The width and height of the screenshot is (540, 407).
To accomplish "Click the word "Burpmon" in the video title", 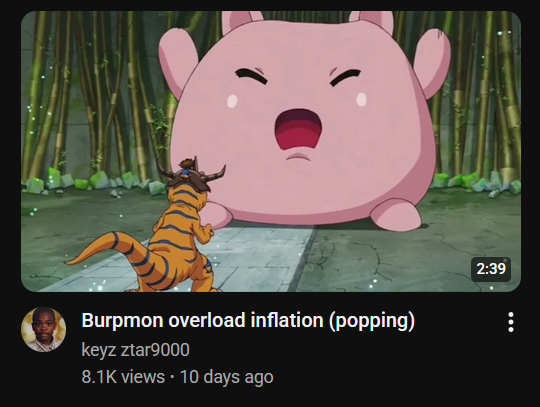I will pos(122,321).
